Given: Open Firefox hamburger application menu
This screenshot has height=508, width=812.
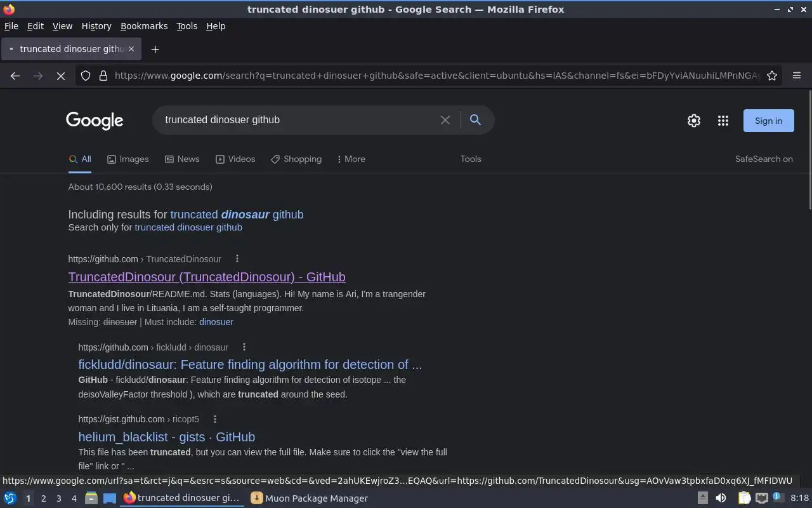Looking at the screenshot, I should [797, 76].
